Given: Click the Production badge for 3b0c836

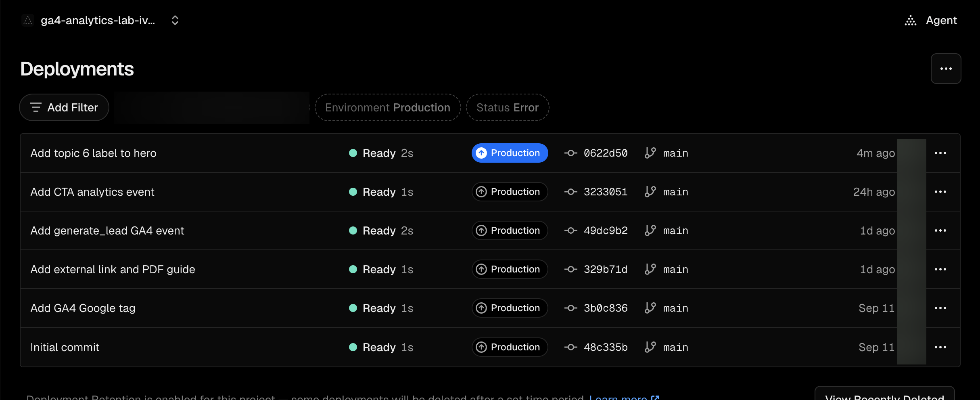Looking at the screenshot, I should click(x=510, y=308).
